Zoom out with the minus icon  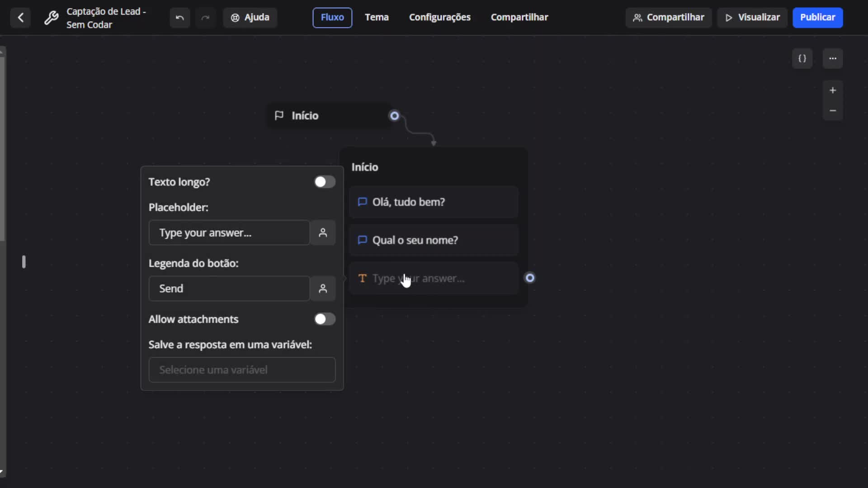pyautogui.click(x=832, y=111)
